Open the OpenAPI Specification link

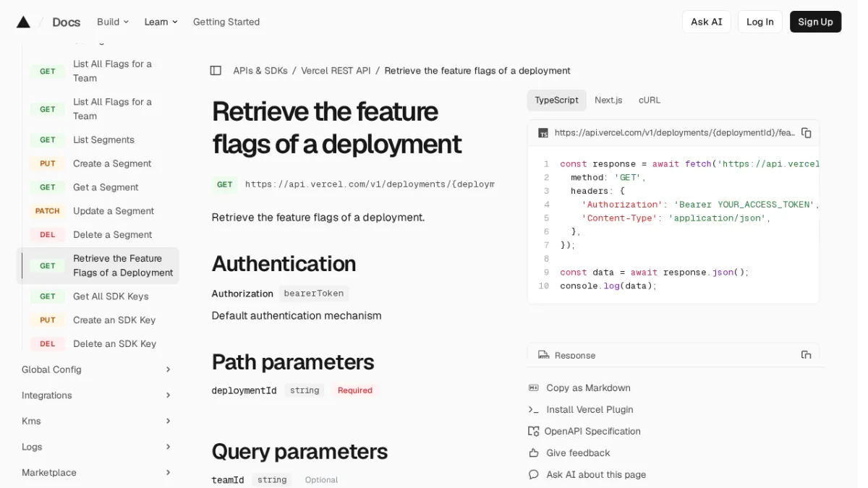[x=592, y=432]
